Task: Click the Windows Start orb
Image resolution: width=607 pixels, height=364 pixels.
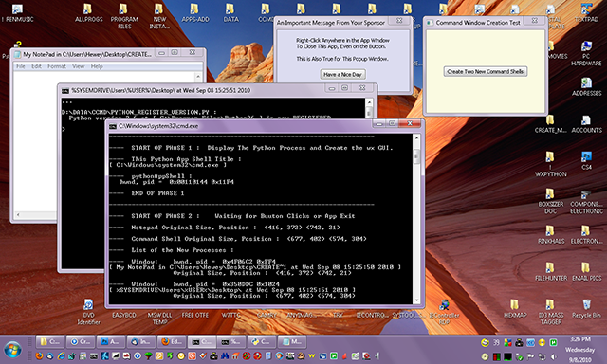Action: [12, 349]
